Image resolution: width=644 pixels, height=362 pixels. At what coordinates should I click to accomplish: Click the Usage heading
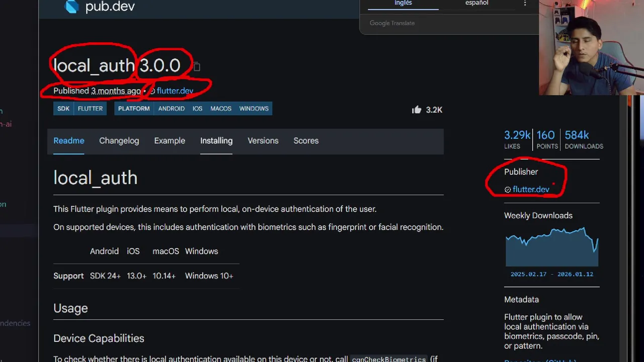point(70,308)
